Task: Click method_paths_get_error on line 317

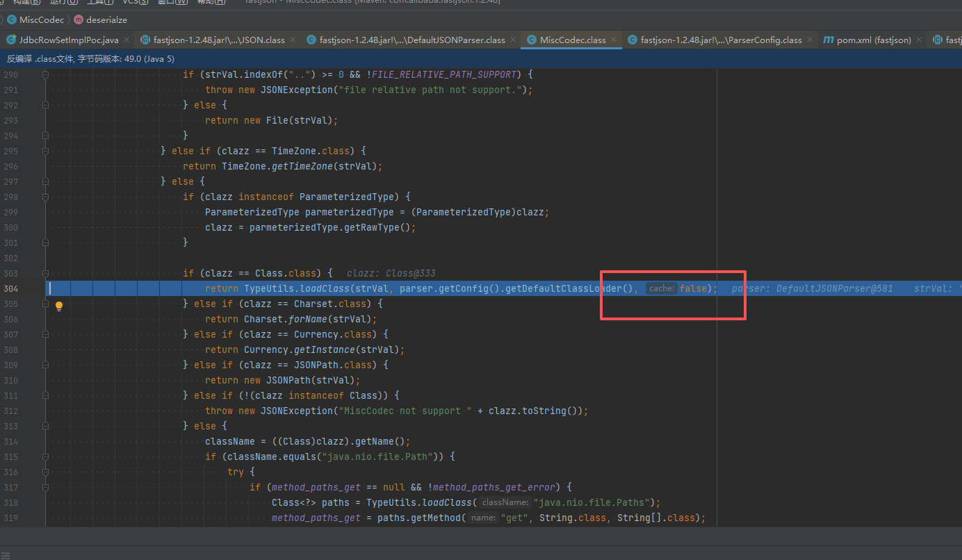Action: [494, 487]
